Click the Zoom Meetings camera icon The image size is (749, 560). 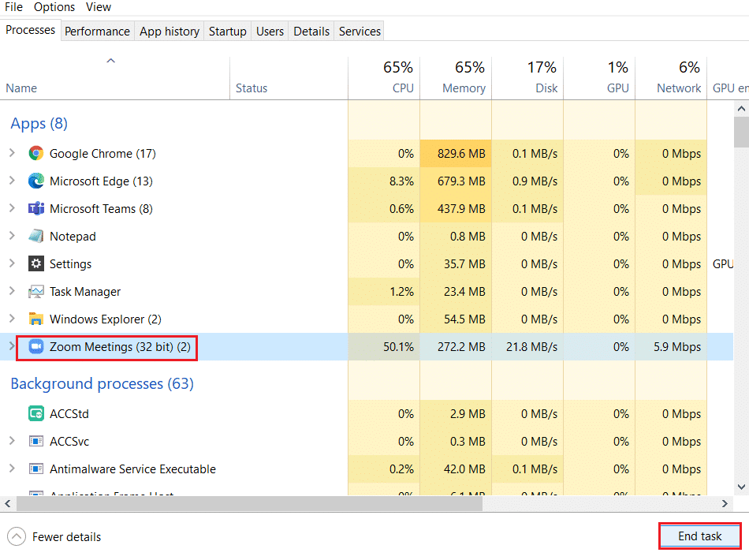36,346
